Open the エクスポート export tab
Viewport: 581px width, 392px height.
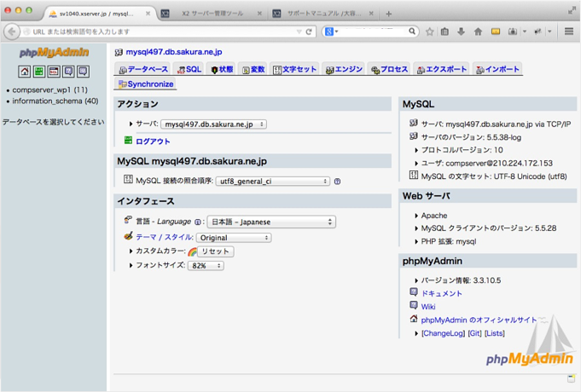click(x=442, y=69)
